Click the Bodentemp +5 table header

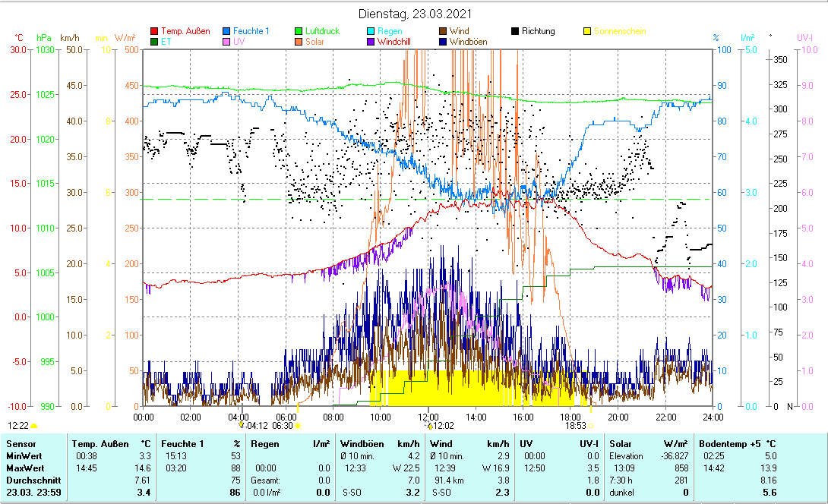pyautogui.click(x=738, y=443)
